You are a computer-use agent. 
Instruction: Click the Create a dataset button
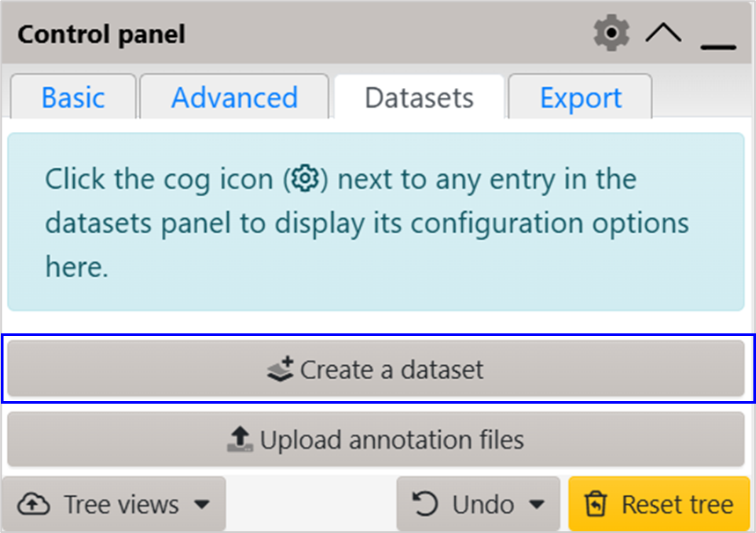tap(376, 369)
